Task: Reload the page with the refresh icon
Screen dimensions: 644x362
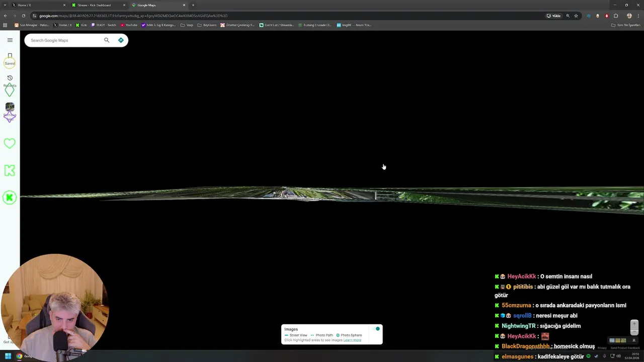Action: (23, 16)
